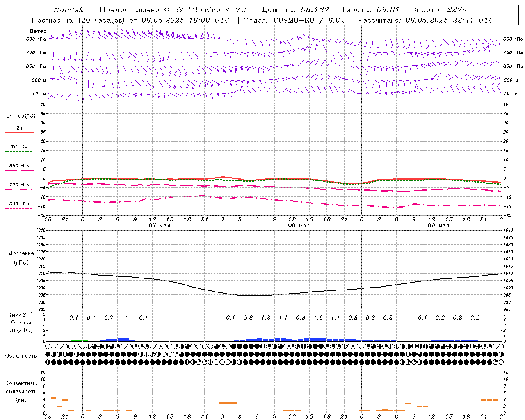Viewport: 525px width, 420px height.
Task: Click the Ветер wind panel label
Action: [38, 31]
